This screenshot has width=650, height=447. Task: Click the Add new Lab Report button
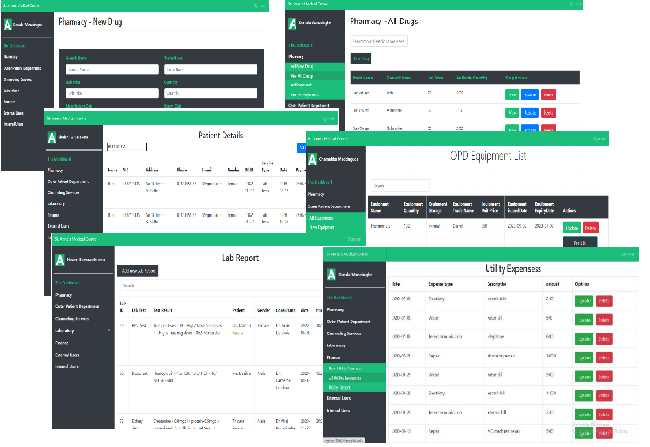pos(138,271)
